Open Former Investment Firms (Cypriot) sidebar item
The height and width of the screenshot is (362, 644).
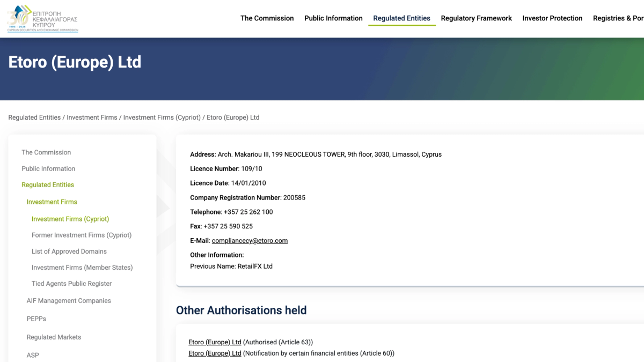pyautogui.click(x=82, y=235)
